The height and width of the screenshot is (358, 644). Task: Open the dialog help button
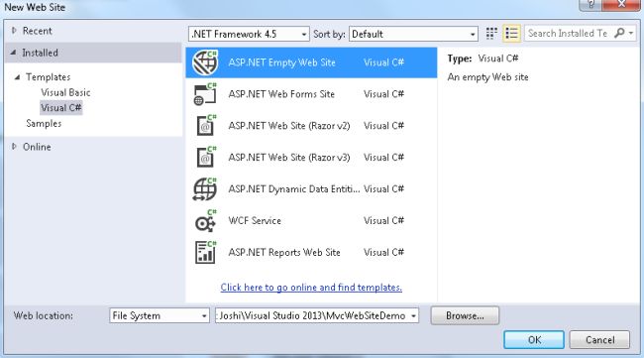pyautogui.click(x=590, y=5)
